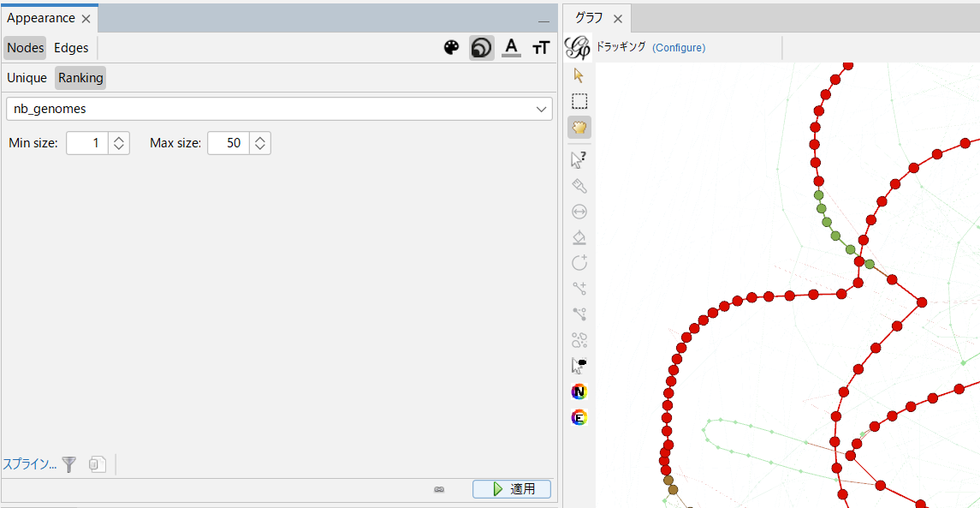Select the Drag tool in the graph toolbar

pos(579,127)
